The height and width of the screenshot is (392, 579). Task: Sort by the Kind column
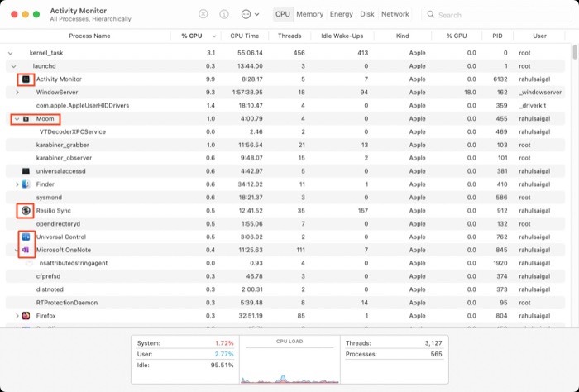point(403,36)
